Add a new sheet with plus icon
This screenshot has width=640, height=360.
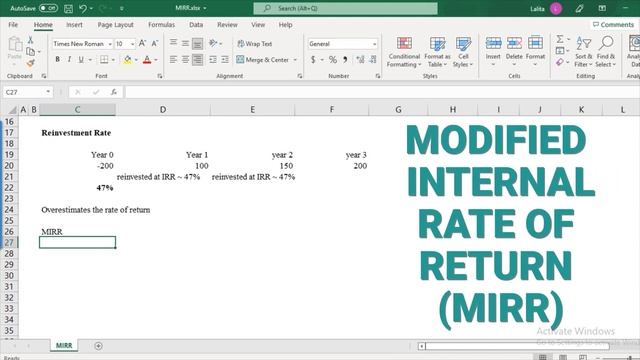98,346
